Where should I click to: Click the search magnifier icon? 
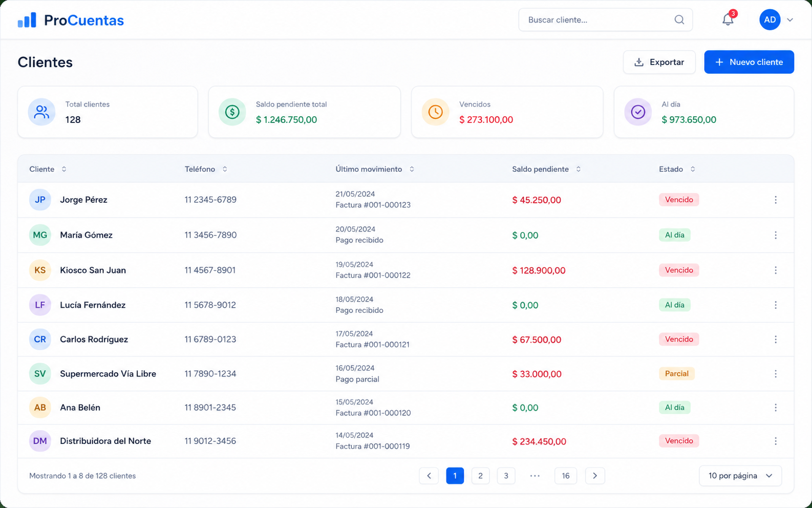679,19
